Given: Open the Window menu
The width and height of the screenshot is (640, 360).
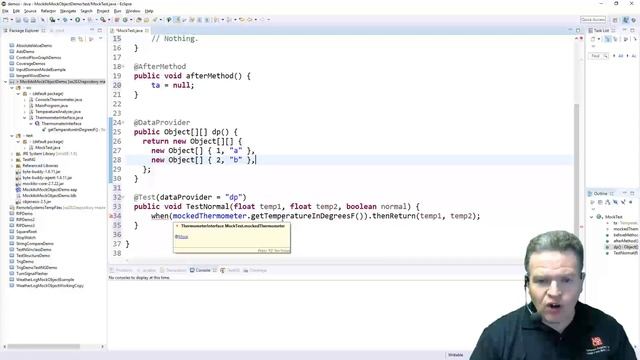Looking at the screenshot, I should (x=133, y=11).
